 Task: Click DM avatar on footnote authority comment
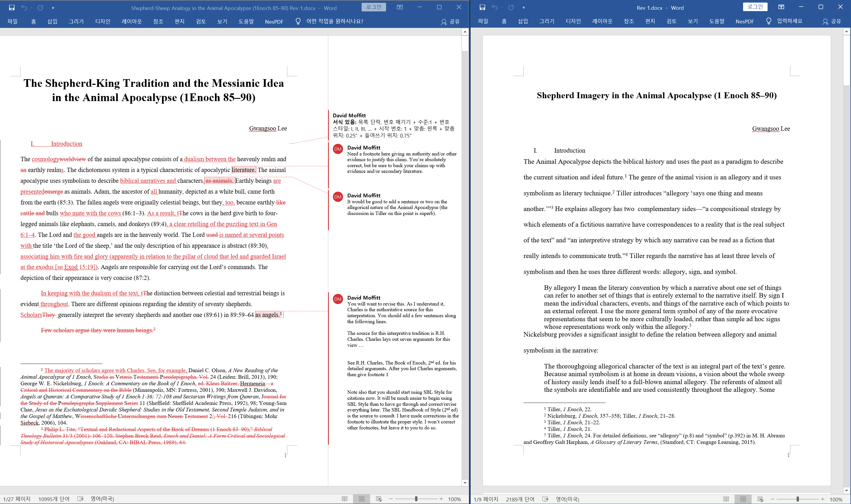click(338, 149)
